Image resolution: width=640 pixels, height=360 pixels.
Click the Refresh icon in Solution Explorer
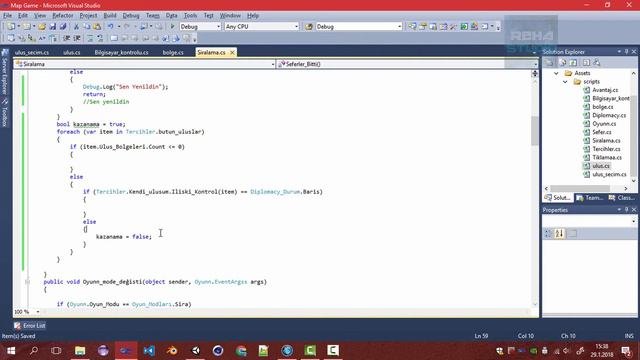pyautogui.click(x=573, y=62)
